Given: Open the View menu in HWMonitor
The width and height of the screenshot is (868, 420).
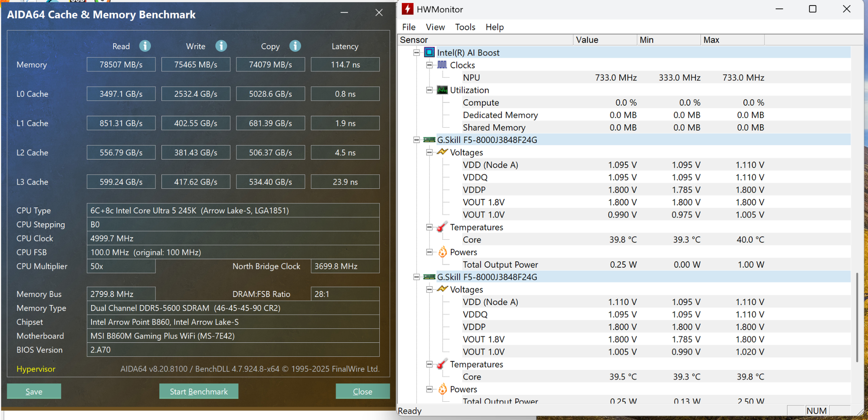Looking at the screenshot, I should point(435,27).
